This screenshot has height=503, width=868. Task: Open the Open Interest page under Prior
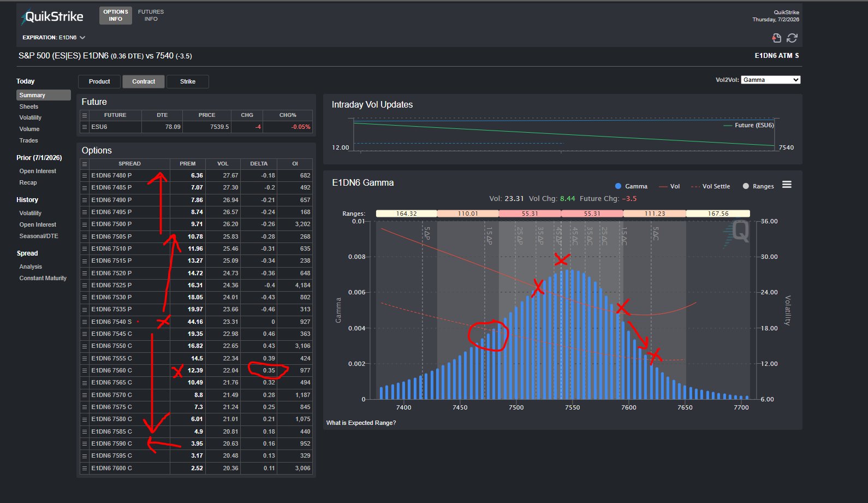click(x=38, y=171)
